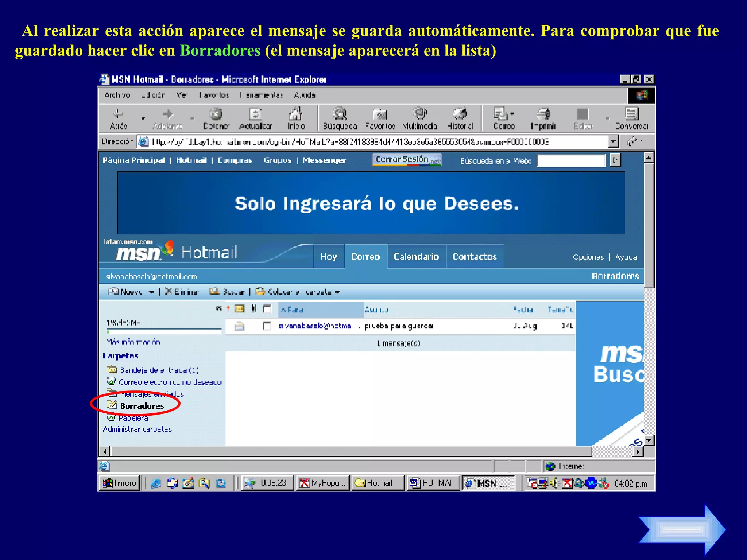Click the MSN taskbar window button
Image resolution: width=747 pixels, height=560 pixels.
[x=488, y=483]
